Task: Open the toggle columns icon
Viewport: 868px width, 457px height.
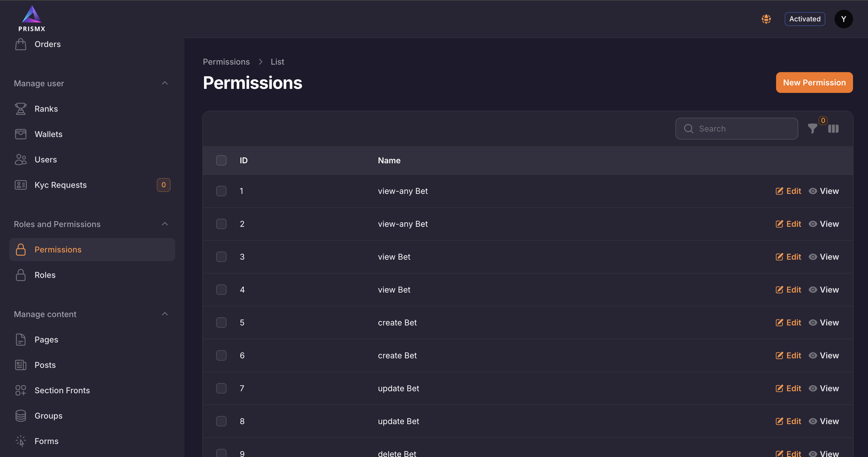Action: coord(833,129)
